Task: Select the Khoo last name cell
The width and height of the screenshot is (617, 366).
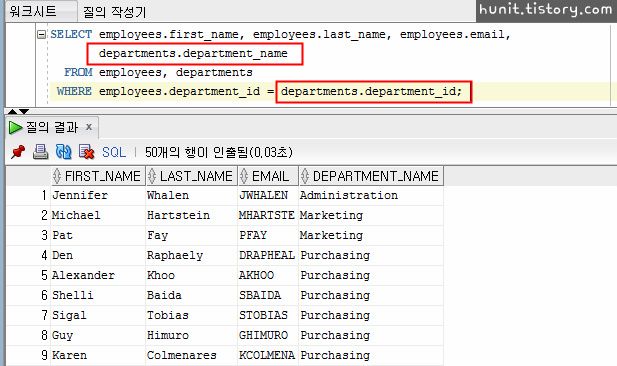Action: coord(192,275)
